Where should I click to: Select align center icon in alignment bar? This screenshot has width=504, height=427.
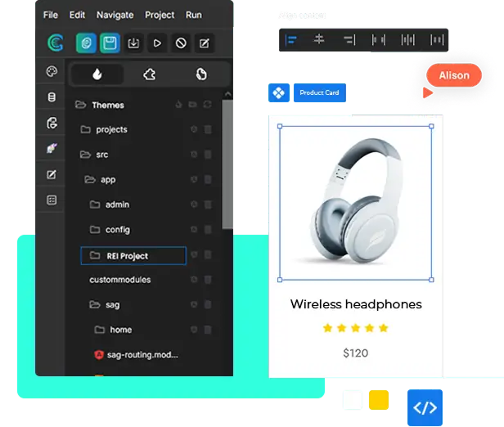[x=319, y=39]
